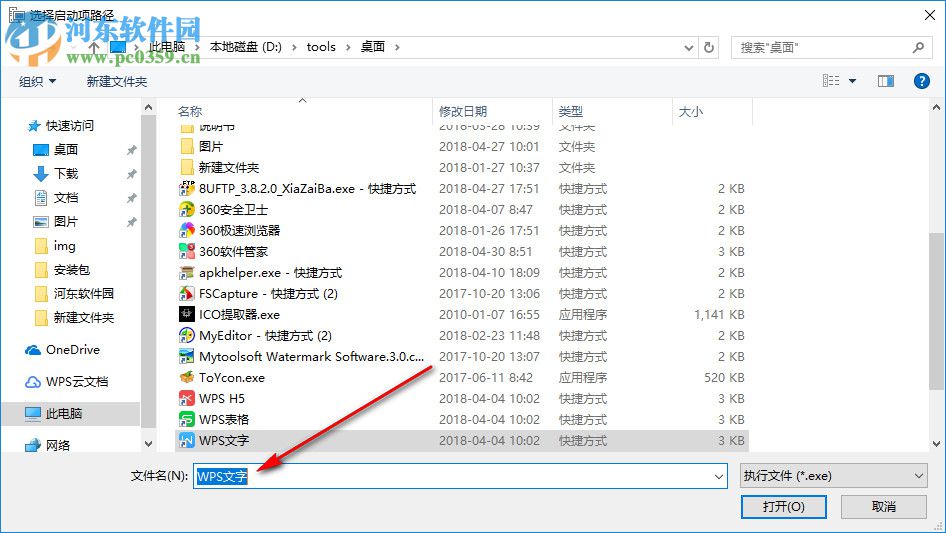Select the ICO提取器.exe file name

point(240,314)
